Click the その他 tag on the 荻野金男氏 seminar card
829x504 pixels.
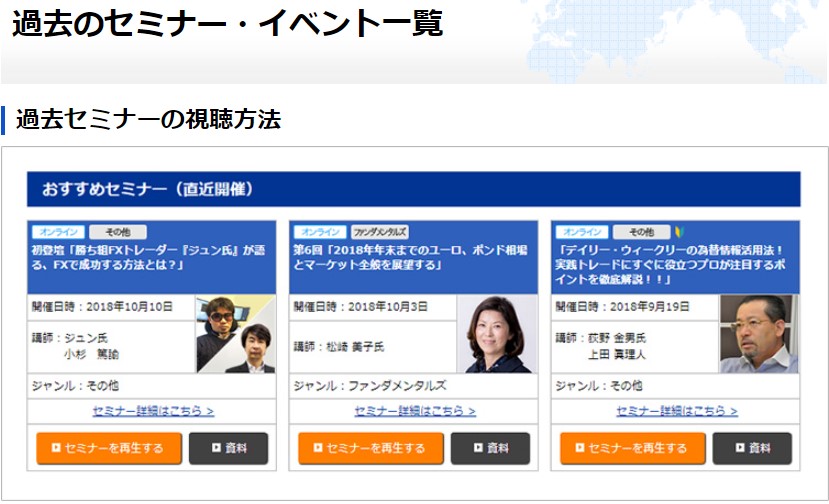coord(641,232)
